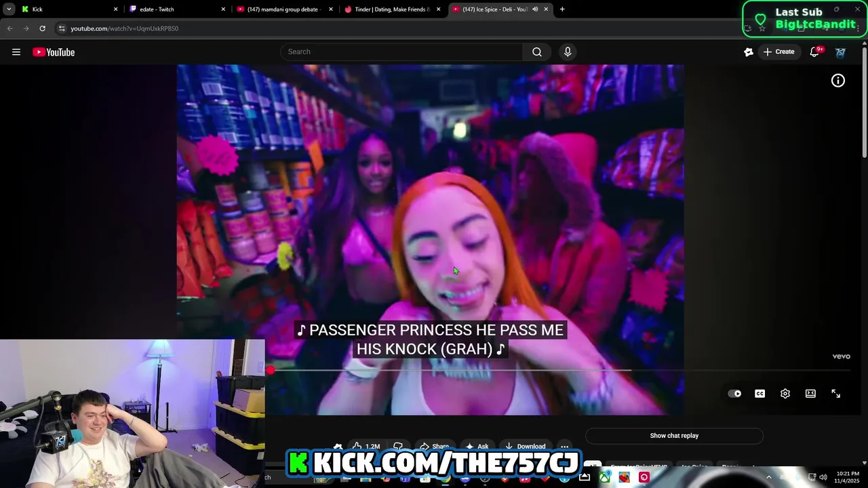Viewport: 868px width, 488px height.
Task: Focus the YouTube search field
Action: tap(401, 52)
